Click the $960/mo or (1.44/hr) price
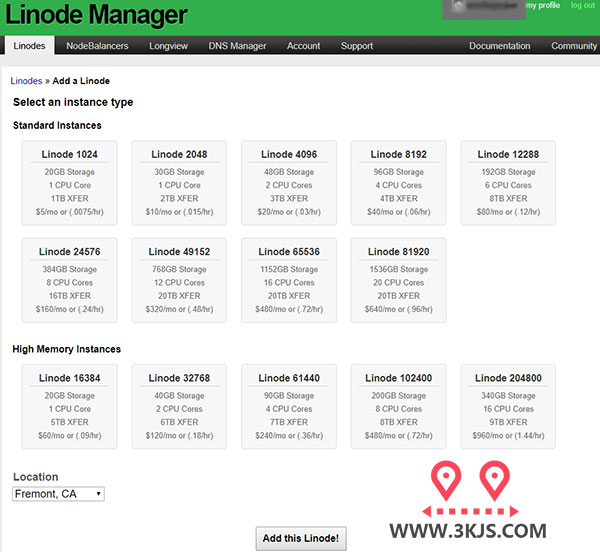The image size is (600, 552). 508,435
